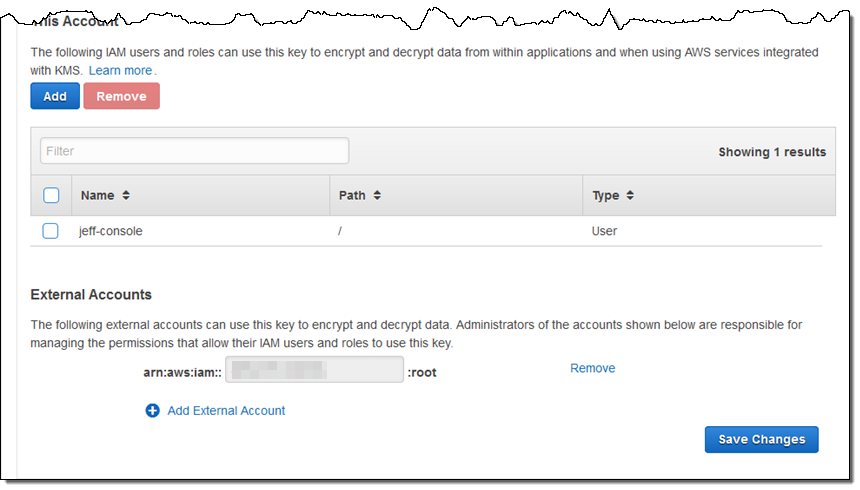Image resolution: width=860 pixels, height=490 pixels.
Task: Toggle the select-all checkbox in table header
Action: [x=51, y=195]
